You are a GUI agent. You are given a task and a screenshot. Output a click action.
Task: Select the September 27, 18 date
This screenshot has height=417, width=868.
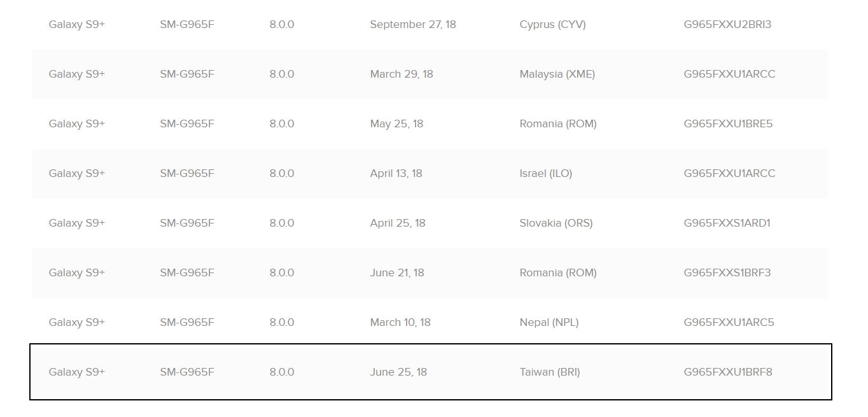point(412,25)
